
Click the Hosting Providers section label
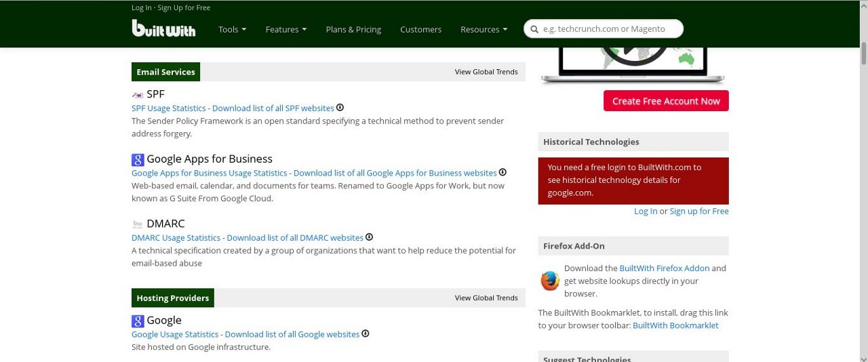coord(173,298)
